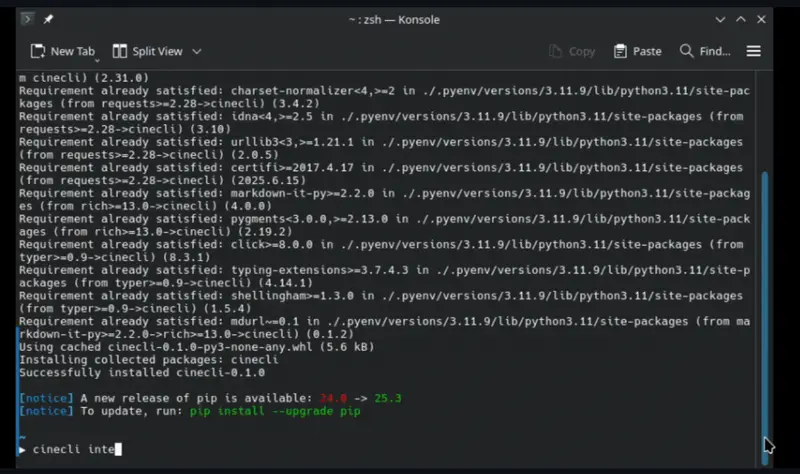Close the Konsole window
Image resolution: width=800 pixels, height=474 pixels.
point(764,19)
